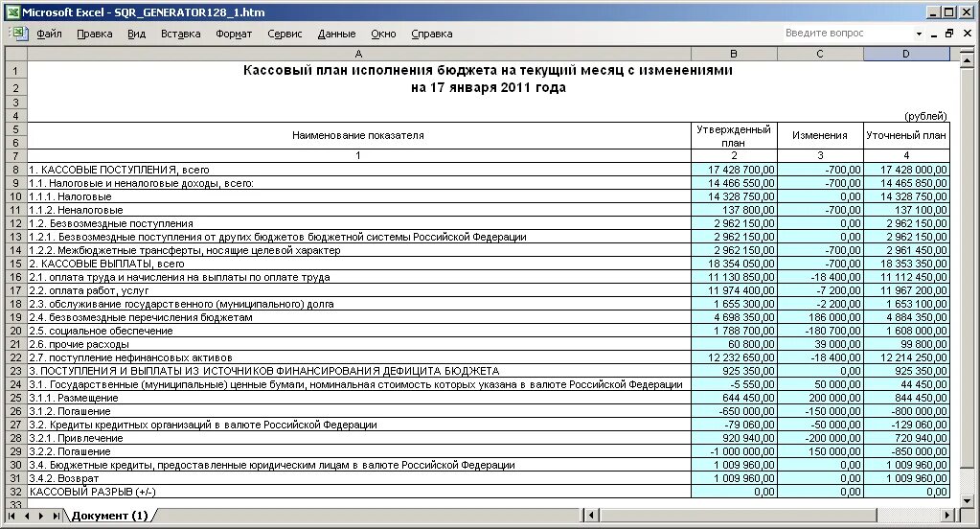Click the Excel workbook icon beside Файл

pos(19,34)
